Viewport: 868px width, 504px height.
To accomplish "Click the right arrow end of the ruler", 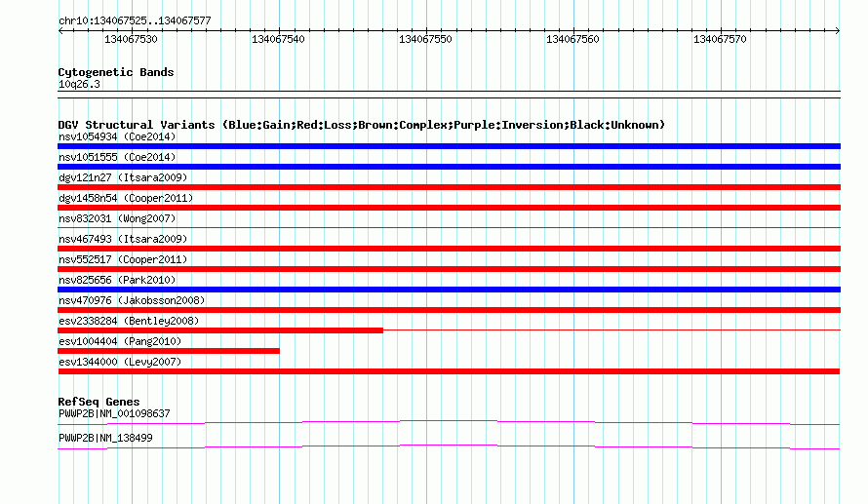I will (838, 31).
